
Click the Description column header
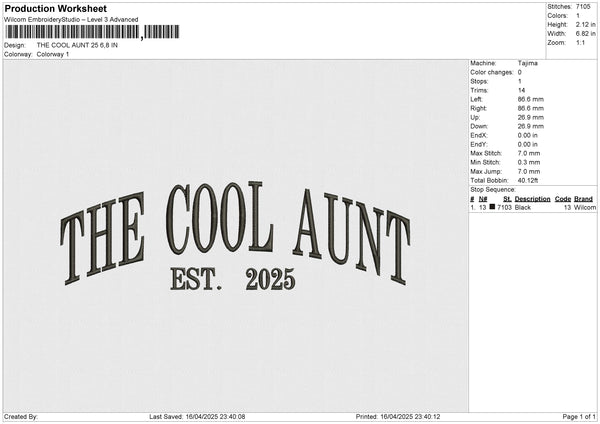[532, 199]
